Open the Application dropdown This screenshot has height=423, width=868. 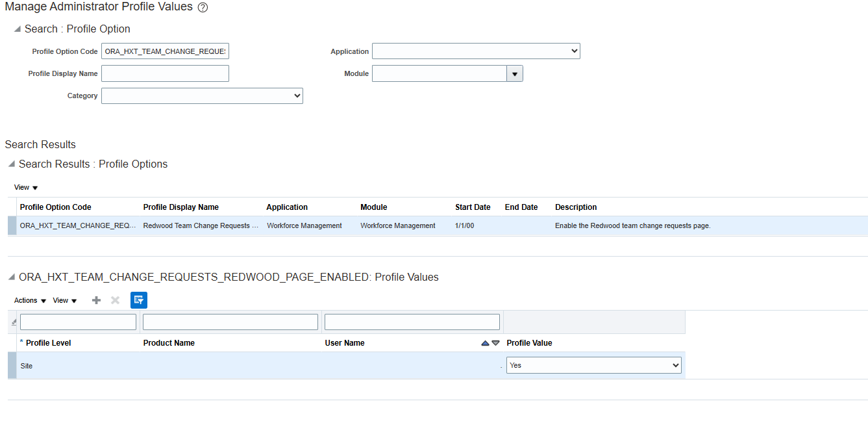(476, 51)
